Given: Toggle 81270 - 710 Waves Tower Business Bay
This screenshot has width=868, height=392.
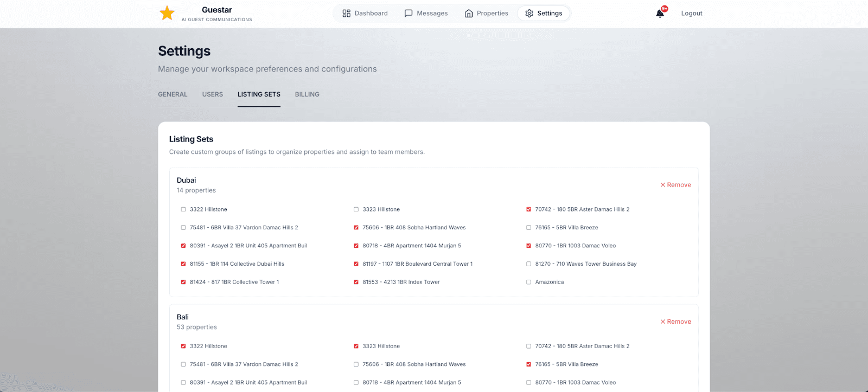Looking at the screenshot, I should tap(528, 264).
